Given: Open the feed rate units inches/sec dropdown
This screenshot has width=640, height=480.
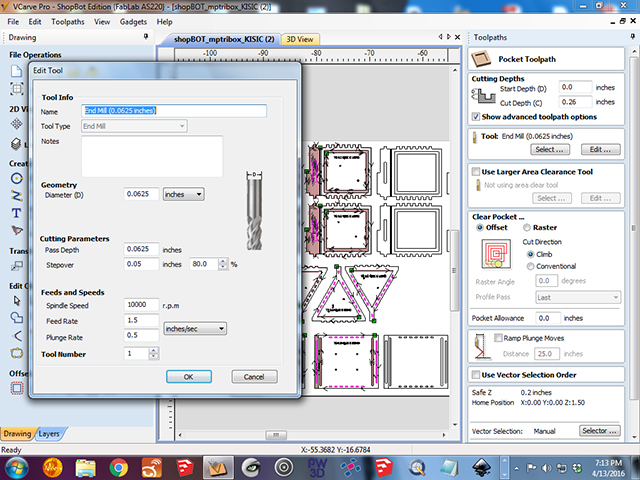Looking at the screenshot, I should point(195,329).
